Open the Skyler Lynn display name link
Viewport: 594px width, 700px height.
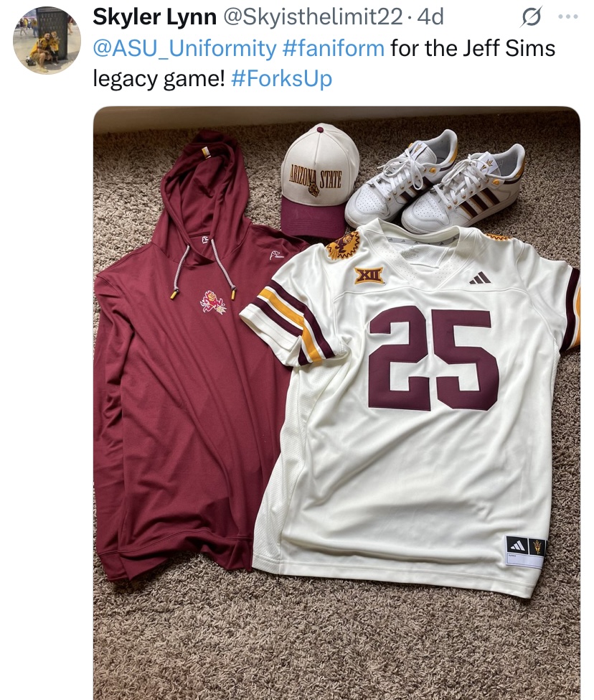pyautogui.click(x=154, y=17)
